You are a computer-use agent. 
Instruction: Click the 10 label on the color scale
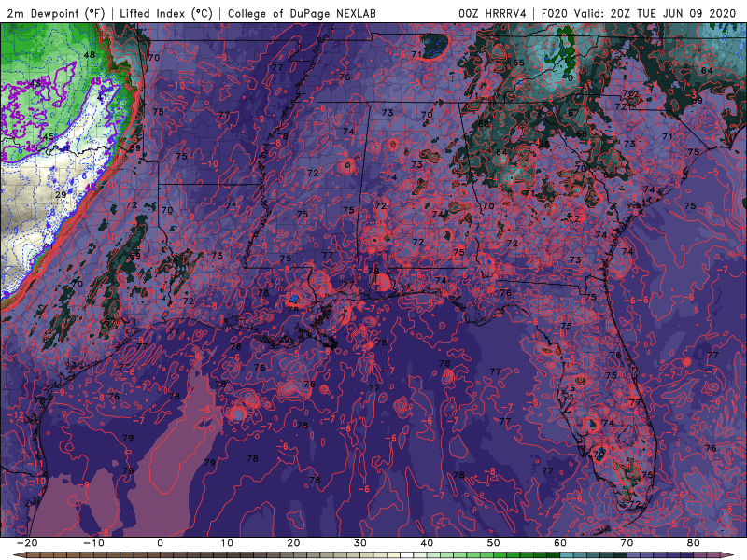[x=227, y=543]
